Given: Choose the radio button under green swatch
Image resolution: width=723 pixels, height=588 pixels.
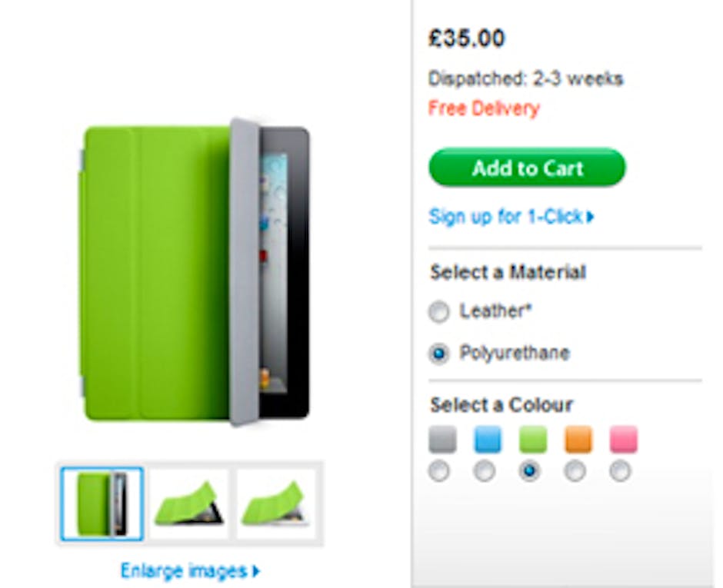Looking at the screenshot, I should (x=529, y=471).
